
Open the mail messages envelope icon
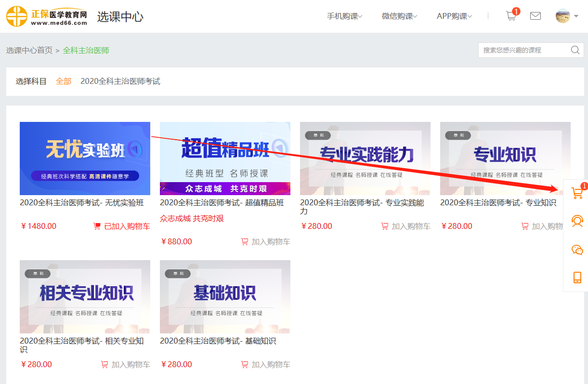pos(535,16)
